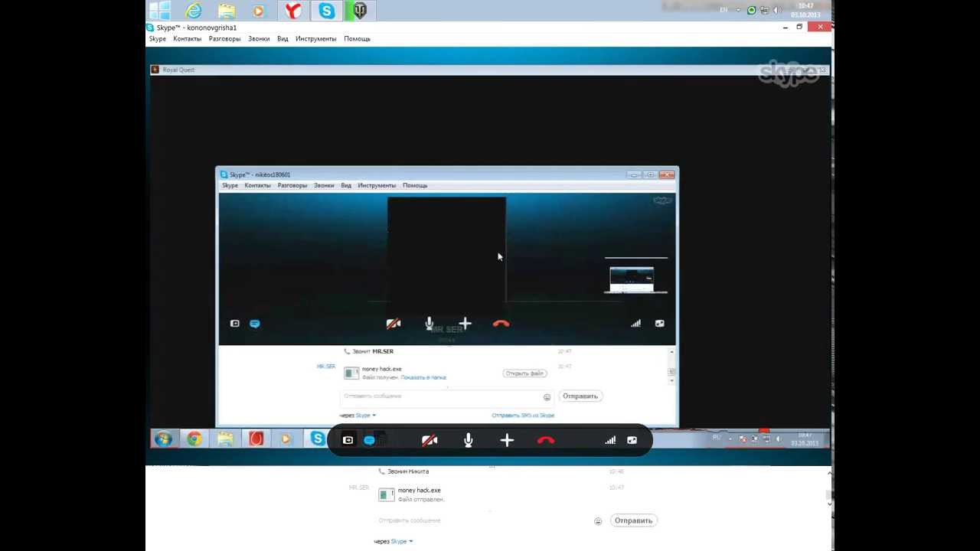Screen dimensions: 980x551
Task: Click Отправить button in shared nikitos180601 window
Action: pos(580,396)
